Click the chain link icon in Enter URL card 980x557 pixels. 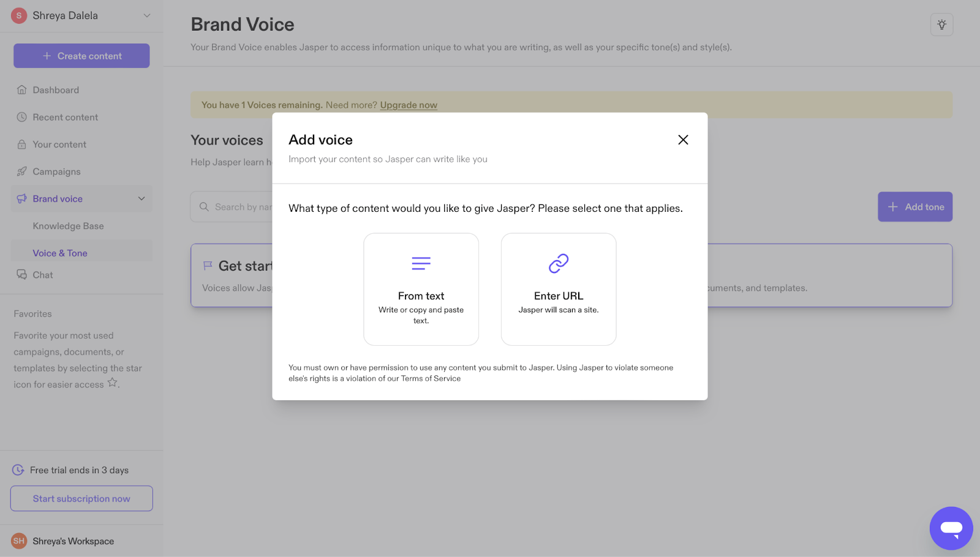coord(559,263)
